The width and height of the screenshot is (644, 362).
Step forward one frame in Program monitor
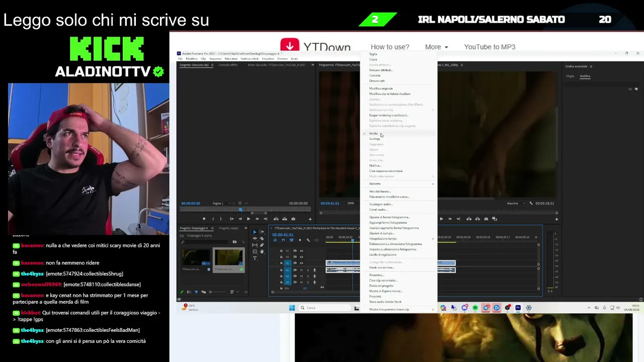(450, 219)
